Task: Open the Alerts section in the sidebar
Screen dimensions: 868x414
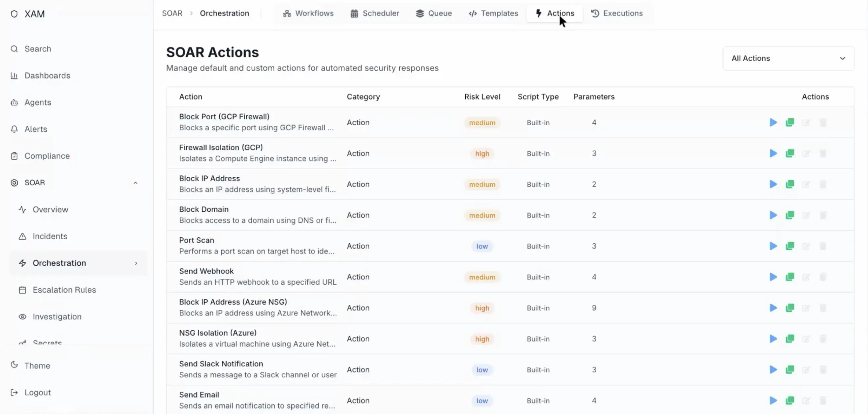Action: tap(36, 129)
